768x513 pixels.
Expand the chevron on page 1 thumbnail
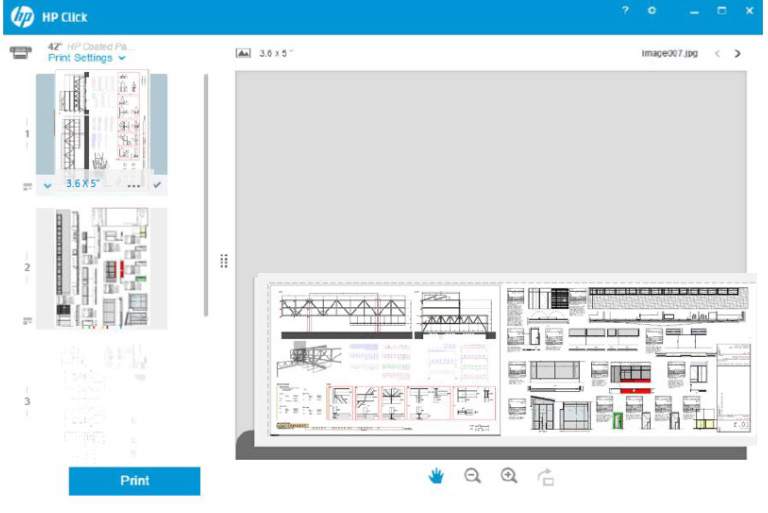47,185
